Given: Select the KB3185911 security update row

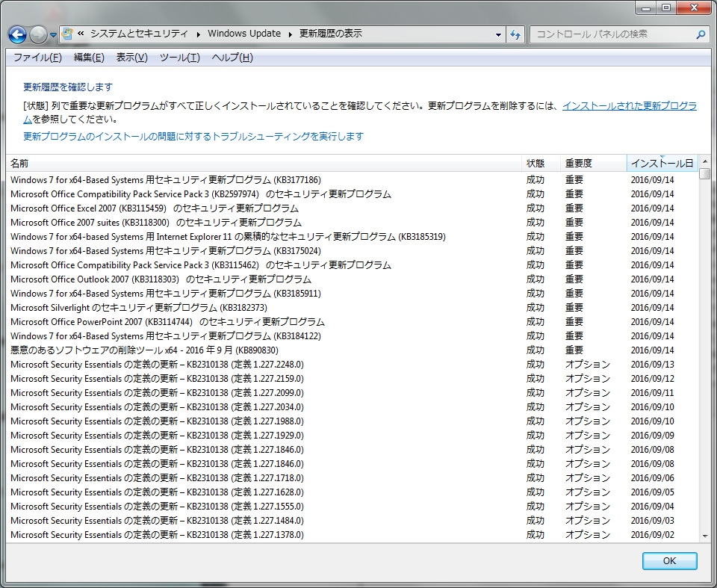Looking at the screenshot, I should point(352,294).
